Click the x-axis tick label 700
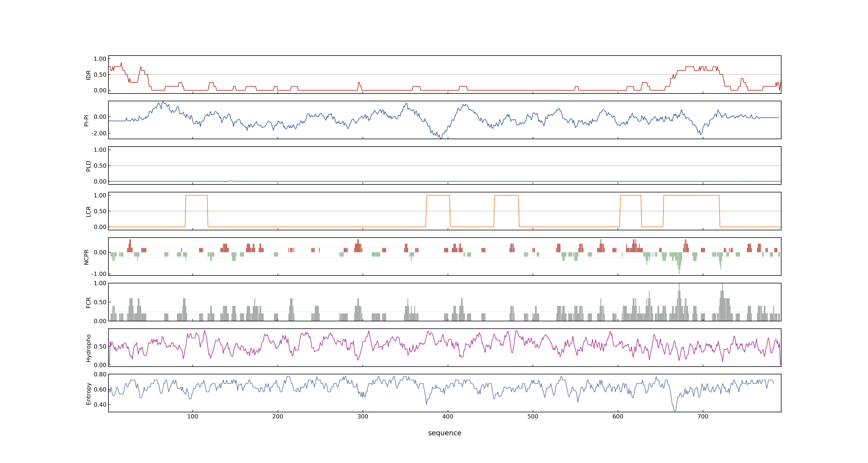Image resolution: width=868 pixels, height=463 pixels. (x=703, y=416)
